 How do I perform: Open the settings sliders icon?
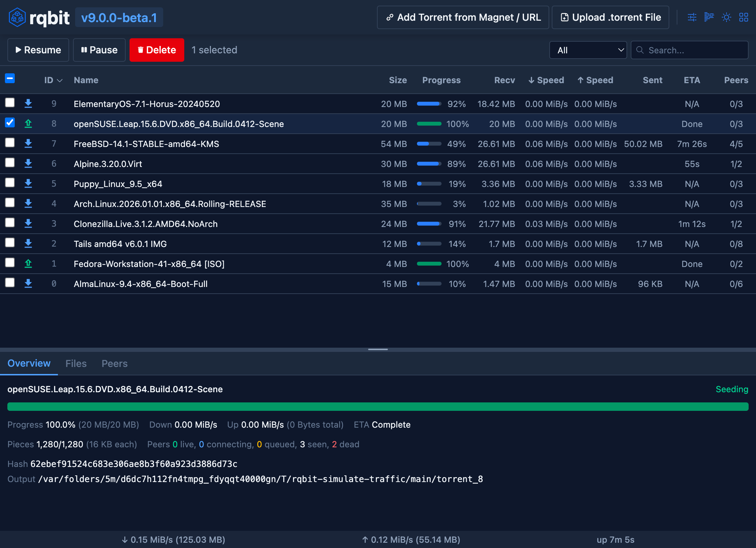click(692, 17)
